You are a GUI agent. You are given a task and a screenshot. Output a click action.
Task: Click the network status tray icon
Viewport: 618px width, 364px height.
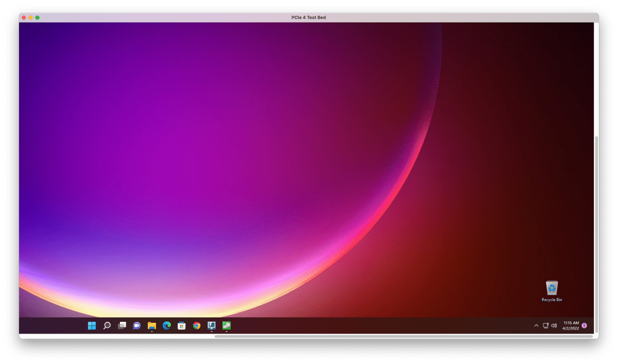click(545, 325)
